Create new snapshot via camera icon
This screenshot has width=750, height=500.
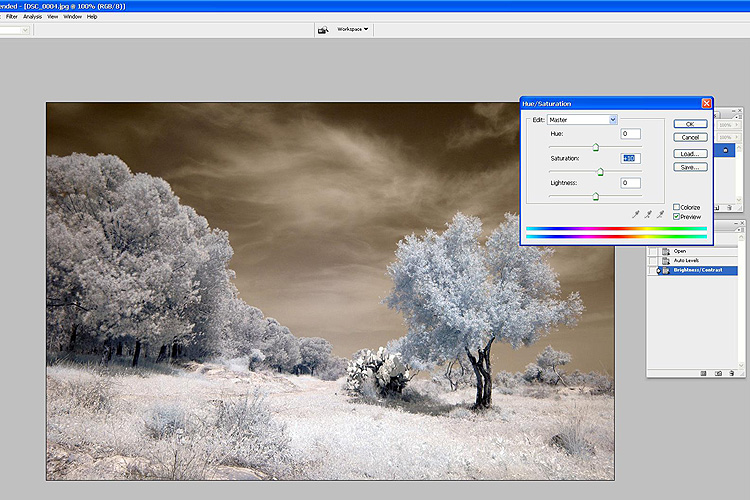[x=718, y=372]
